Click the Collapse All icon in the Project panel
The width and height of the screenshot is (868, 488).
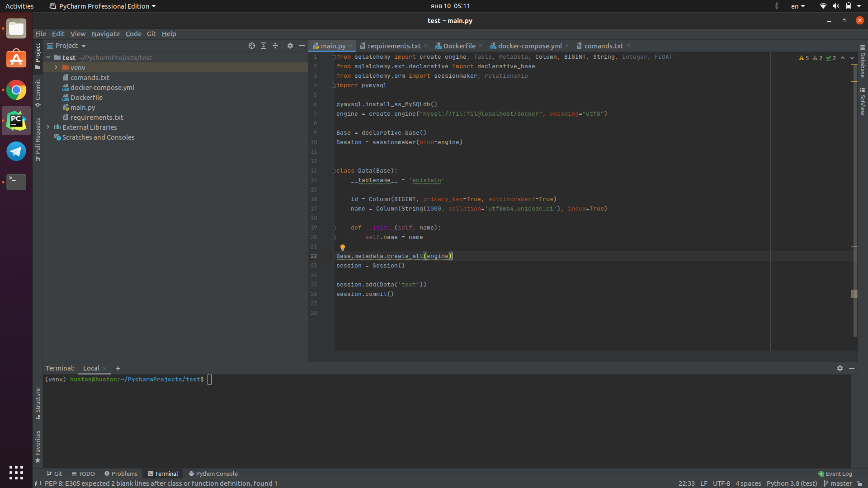click(275, 46)
